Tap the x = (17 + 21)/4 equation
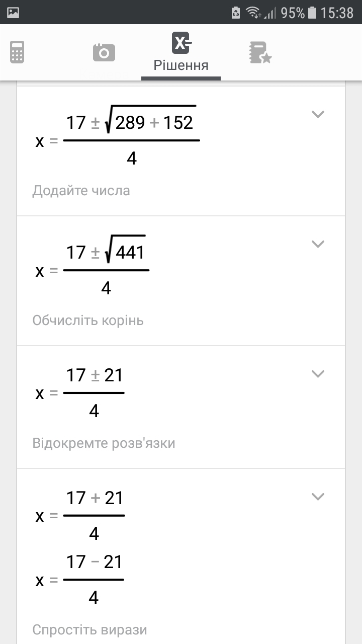This screenshot has width=362, height=644. (80, 515)
